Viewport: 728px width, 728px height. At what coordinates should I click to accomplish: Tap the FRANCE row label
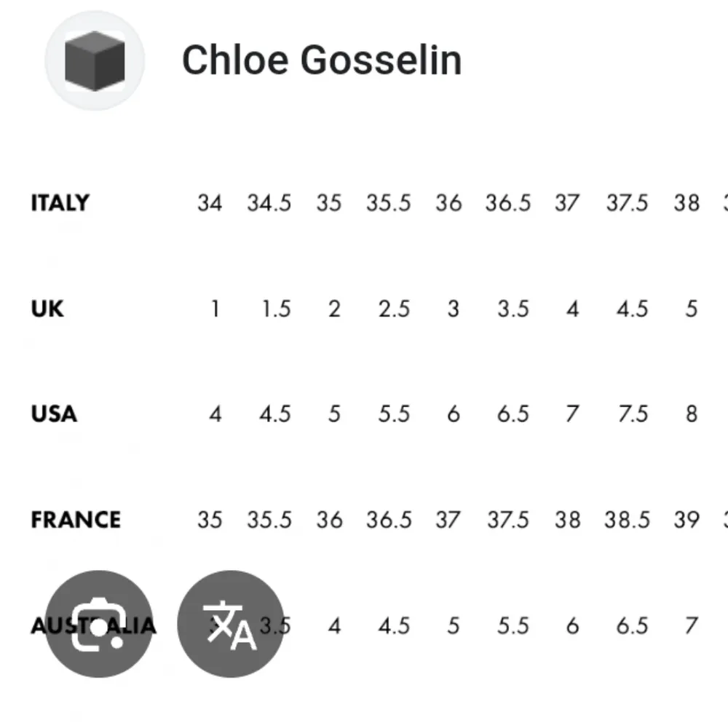[x=76, y=520]
